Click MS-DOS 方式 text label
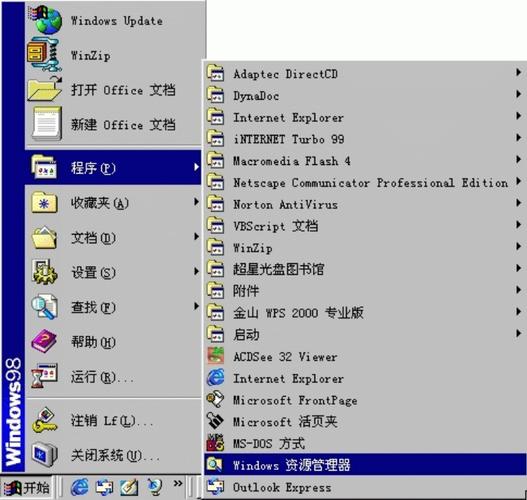The height and width of the screenshot is (500, 527). pos(269,443)
